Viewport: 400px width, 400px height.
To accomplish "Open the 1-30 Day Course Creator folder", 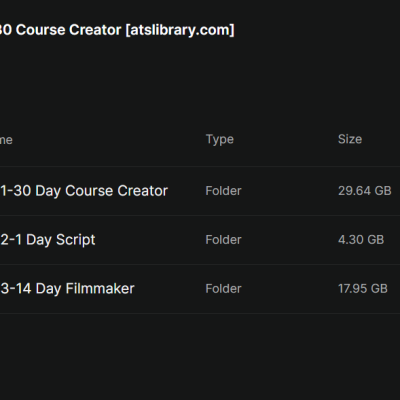I will point(84,191).
